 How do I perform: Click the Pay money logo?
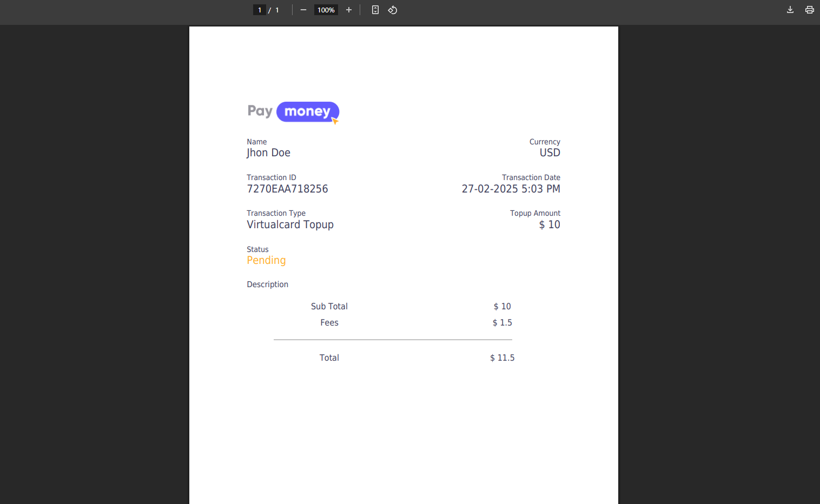293,112
